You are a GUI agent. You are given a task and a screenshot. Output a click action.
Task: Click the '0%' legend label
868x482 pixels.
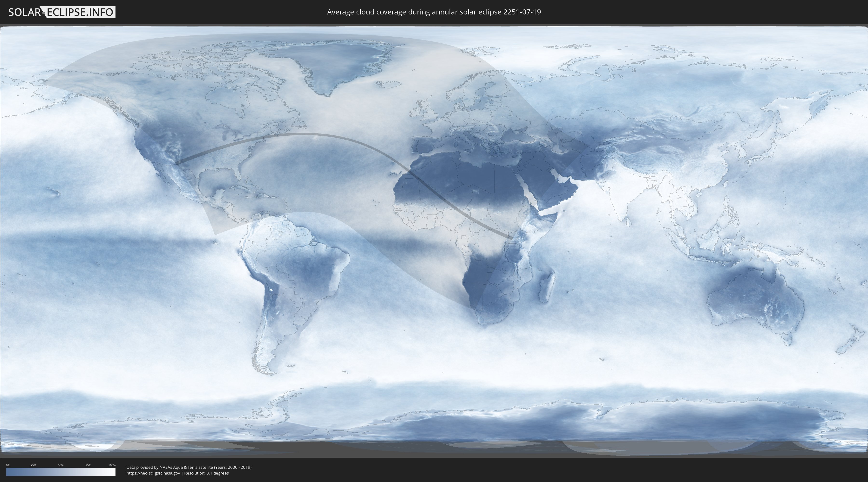click(8, 465)
